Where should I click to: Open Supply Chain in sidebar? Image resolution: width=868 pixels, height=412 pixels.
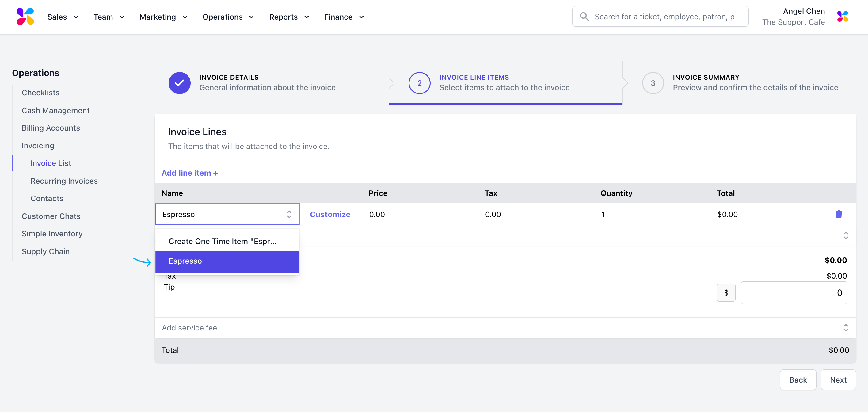[x=46, y=251]
